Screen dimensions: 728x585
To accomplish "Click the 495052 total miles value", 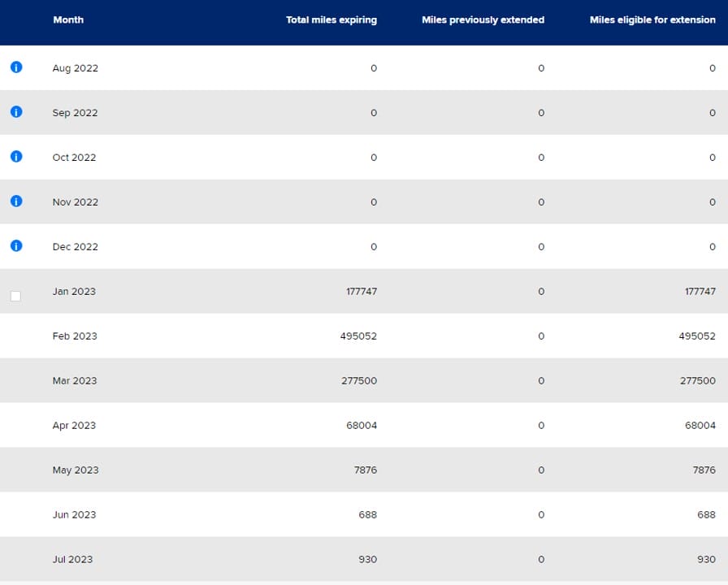I will [x=359, y=336].
